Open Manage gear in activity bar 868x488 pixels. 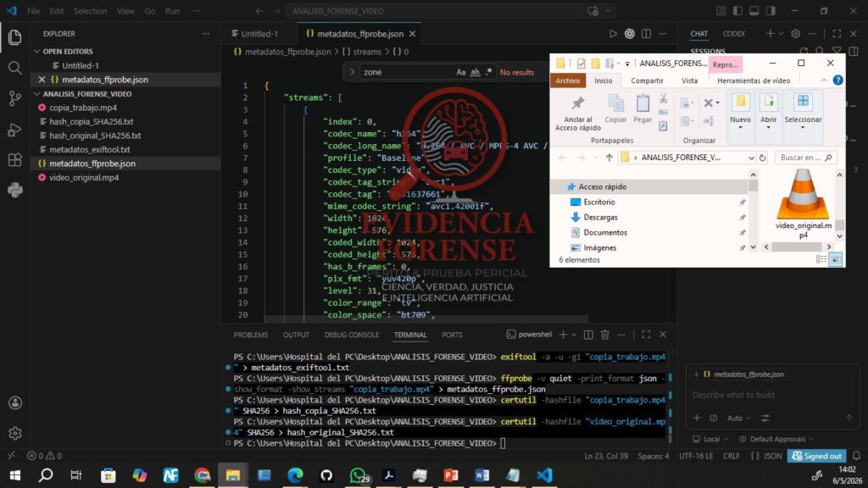15,433
